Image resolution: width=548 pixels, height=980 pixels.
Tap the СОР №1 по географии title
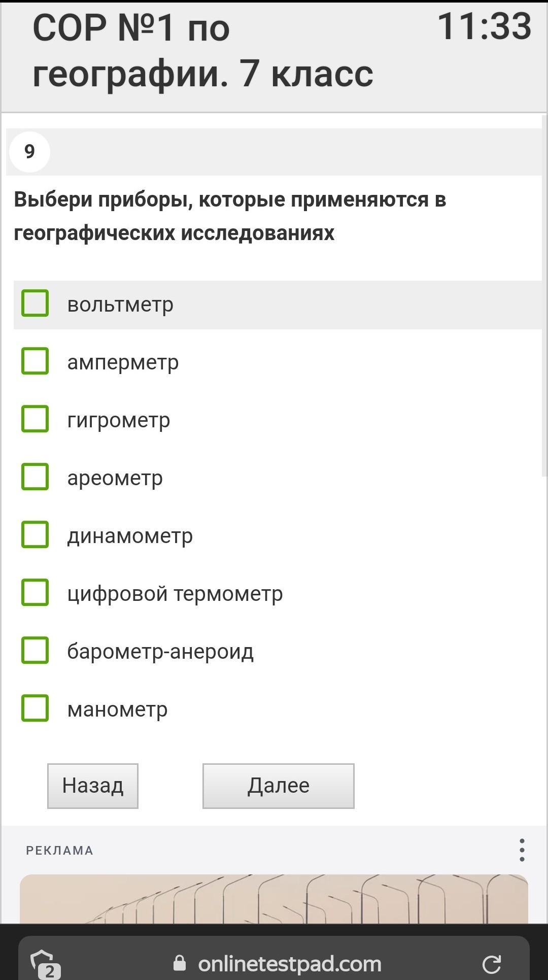pos(203,50)
